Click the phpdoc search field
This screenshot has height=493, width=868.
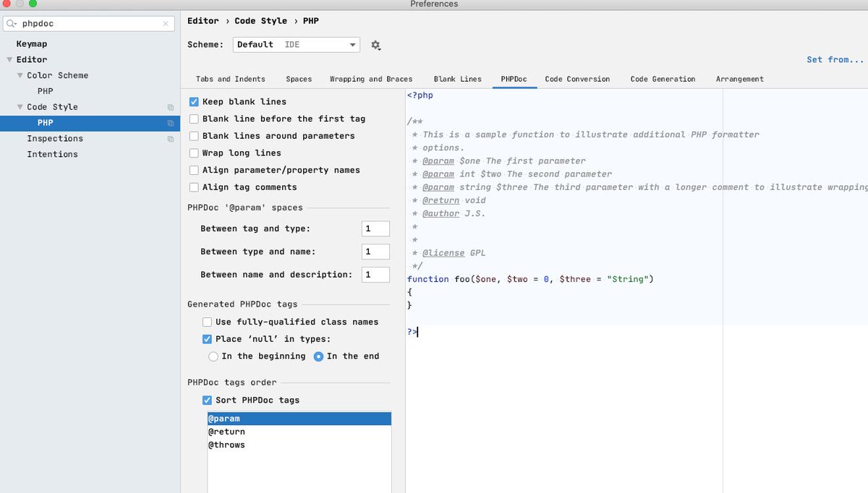tap(90, 24)
